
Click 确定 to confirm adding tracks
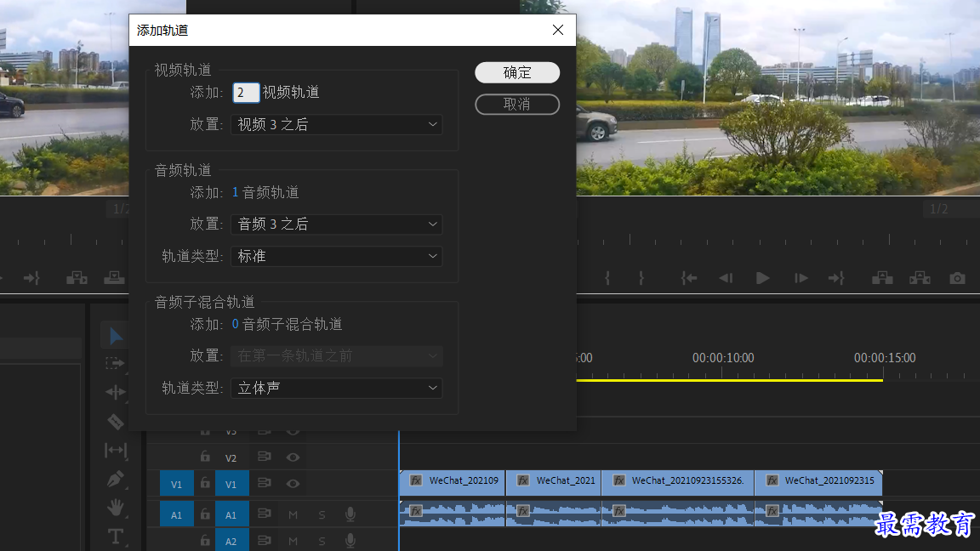point(517,72)
